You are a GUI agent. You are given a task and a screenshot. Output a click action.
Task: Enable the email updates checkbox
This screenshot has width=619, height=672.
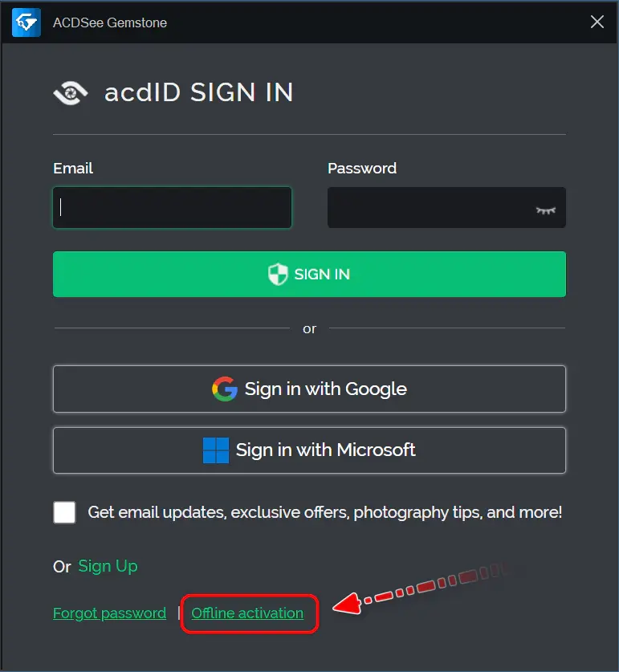(x=64, y=512)
